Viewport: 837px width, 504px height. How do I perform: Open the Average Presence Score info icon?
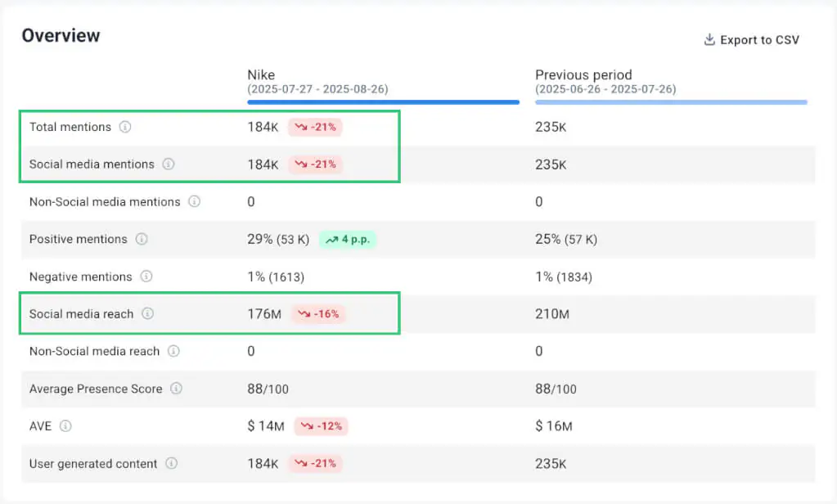tap(176, 389)
